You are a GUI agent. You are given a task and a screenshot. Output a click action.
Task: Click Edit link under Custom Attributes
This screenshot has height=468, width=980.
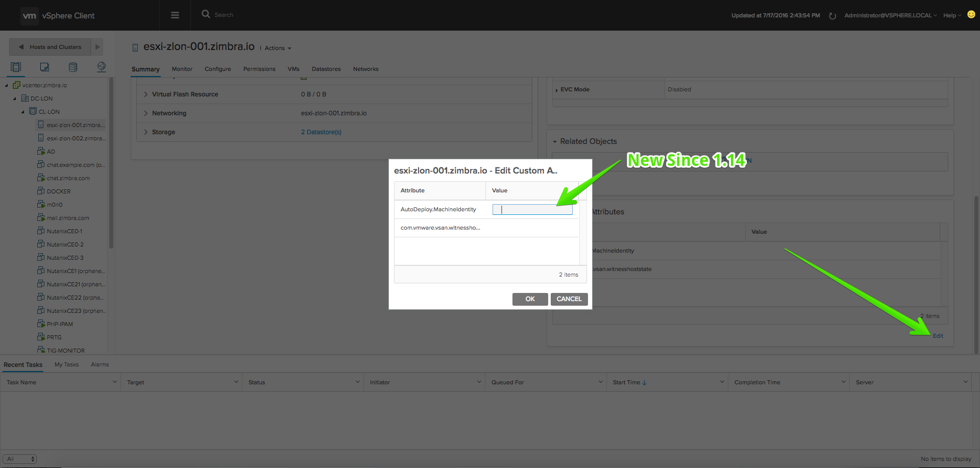pyautogui.click(x=938, y=336)
